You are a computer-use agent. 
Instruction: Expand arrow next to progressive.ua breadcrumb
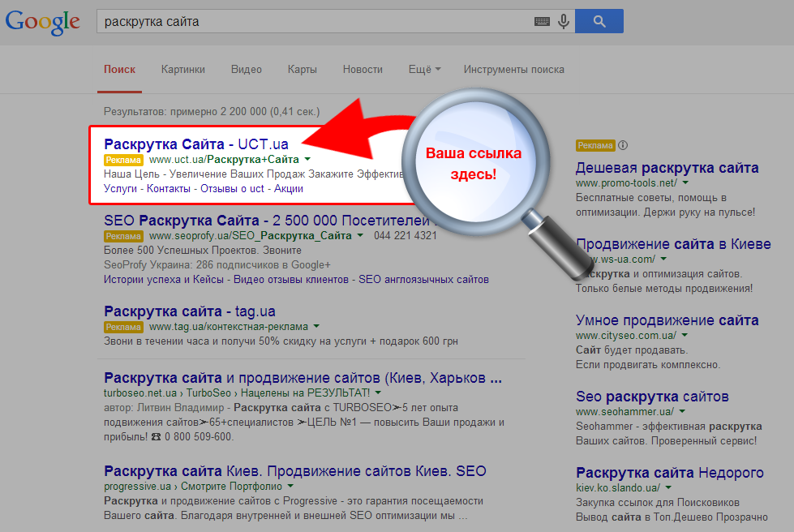[290, 486]
